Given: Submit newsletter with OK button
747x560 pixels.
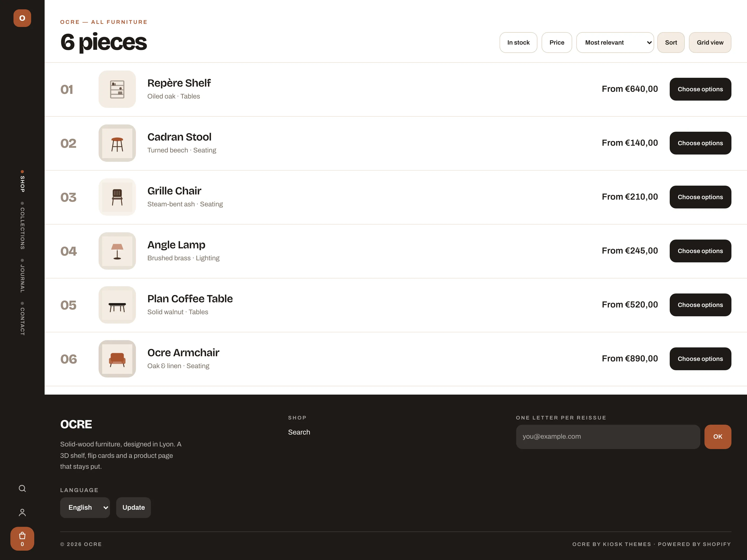Looking at the screenshot, I should click(x=718, y=437).
